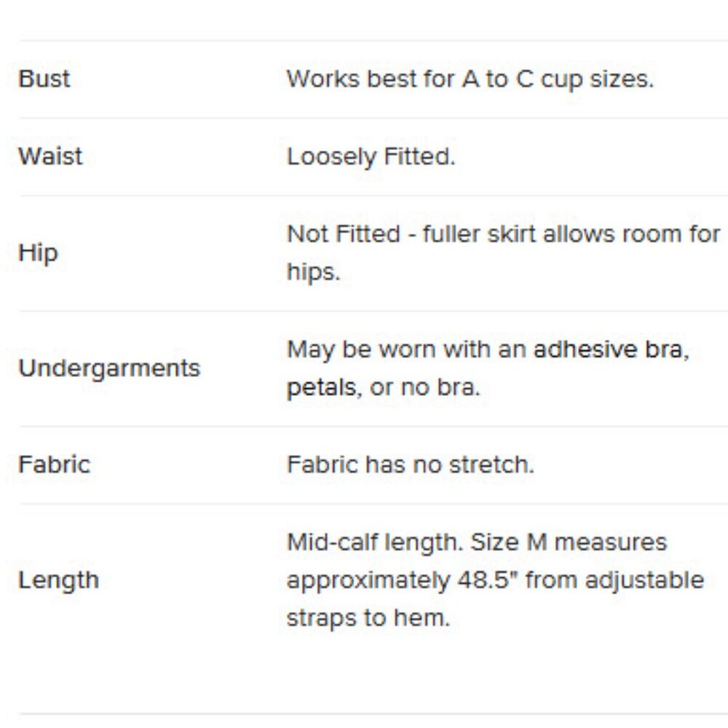Click 'Mid-calf length. Size M measures' text
This screenshot has width=728, height=728.
(476, 542)
